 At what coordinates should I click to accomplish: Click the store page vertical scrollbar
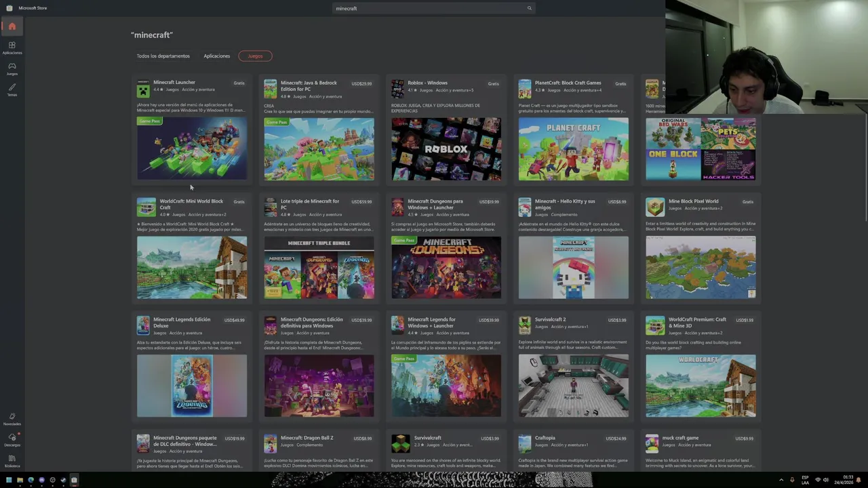(x=866, y=166)
